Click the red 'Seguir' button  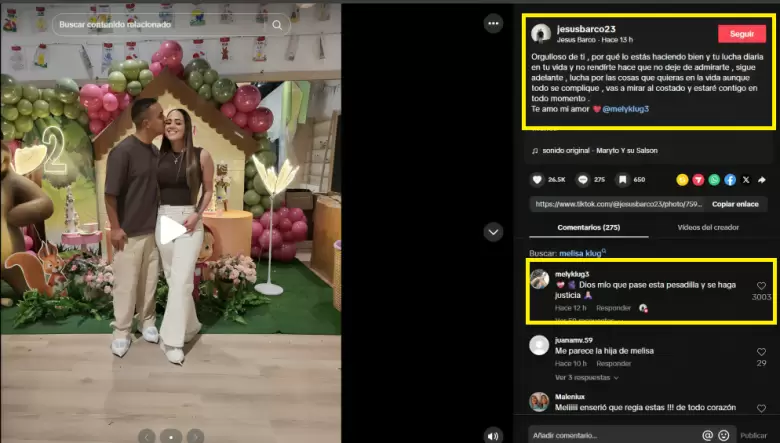click(741, 33)
